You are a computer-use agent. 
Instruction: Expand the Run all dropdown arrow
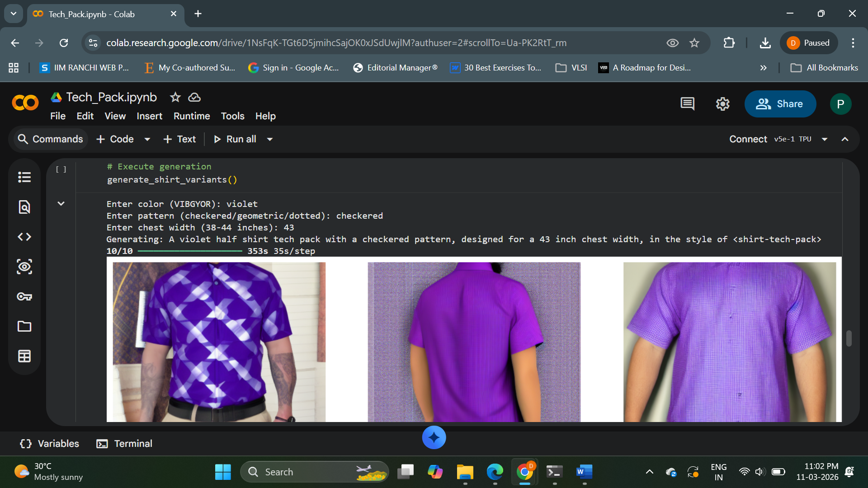270,139
